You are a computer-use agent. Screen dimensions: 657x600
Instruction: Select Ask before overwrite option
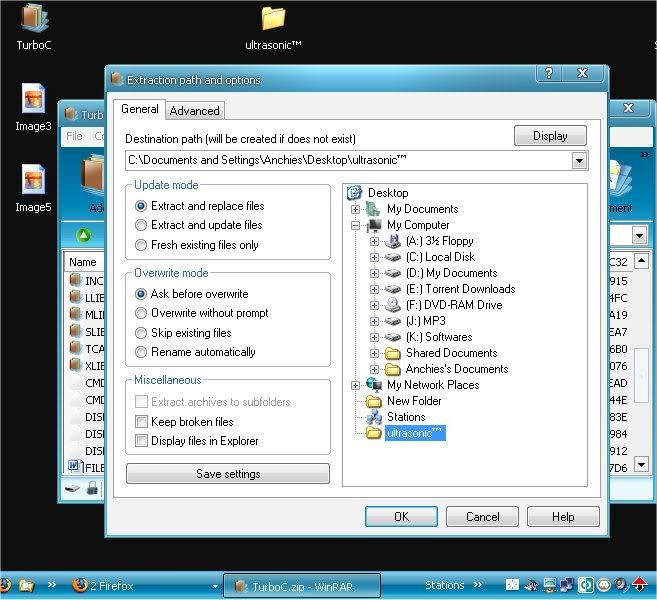coord(141,294)
